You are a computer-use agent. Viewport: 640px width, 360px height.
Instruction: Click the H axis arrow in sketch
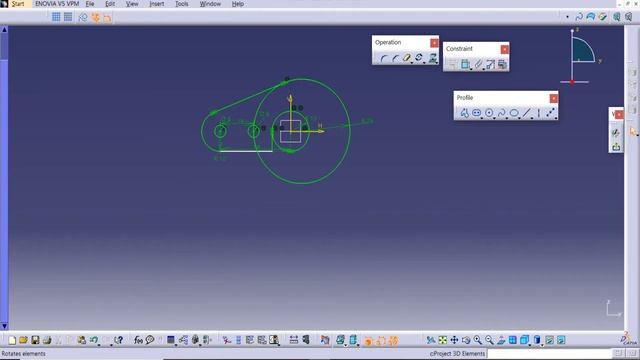point(321,131)
